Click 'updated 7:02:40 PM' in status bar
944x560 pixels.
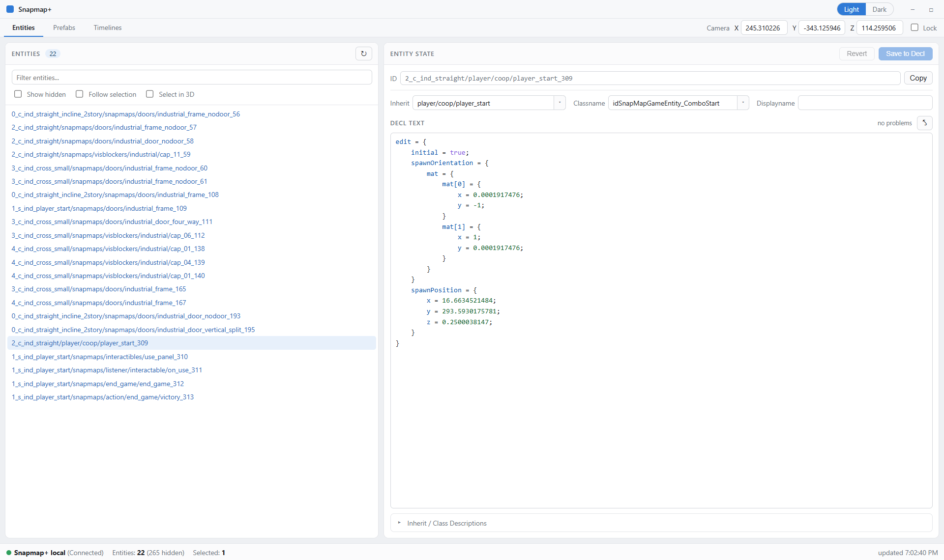[908, 553]
